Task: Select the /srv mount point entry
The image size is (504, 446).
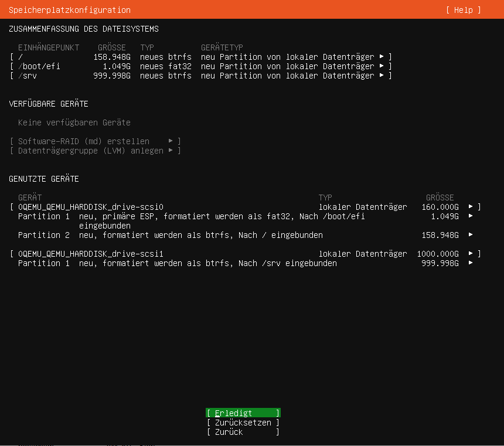Action: pyautogui.click(x=201, y=75)
